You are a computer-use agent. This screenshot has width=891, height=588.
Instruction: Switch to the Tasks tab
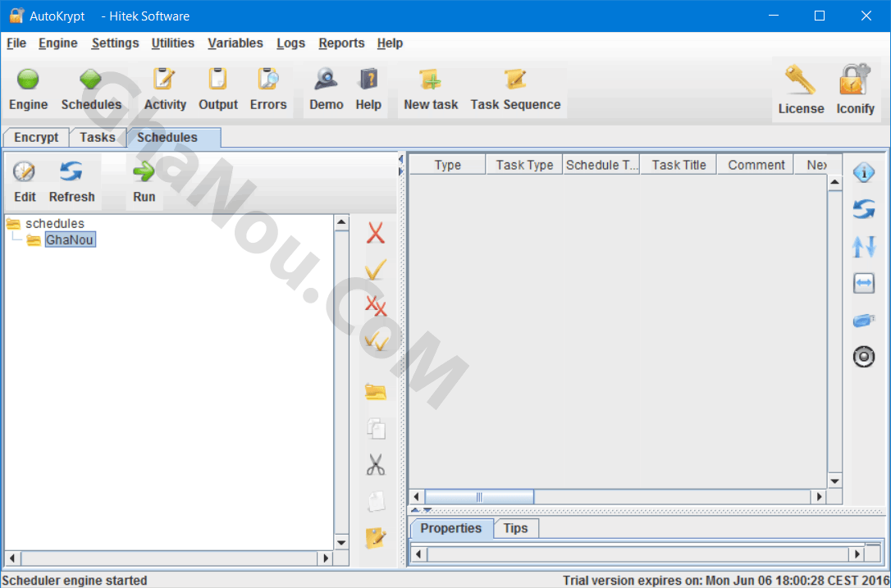[97, 138]
